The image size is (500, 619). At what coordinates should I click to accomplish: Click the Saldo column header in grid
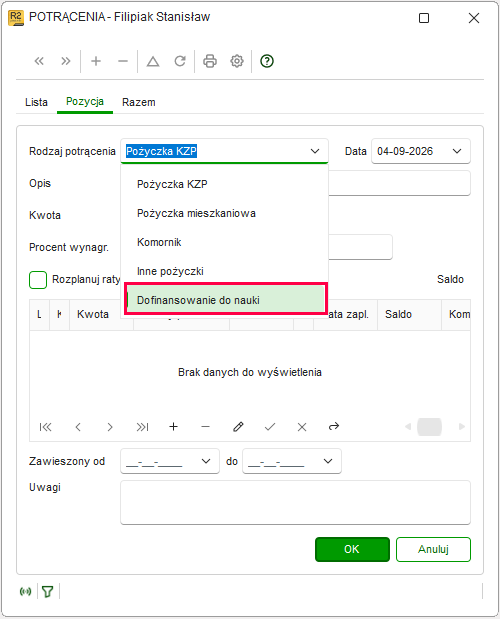point(409,315)
